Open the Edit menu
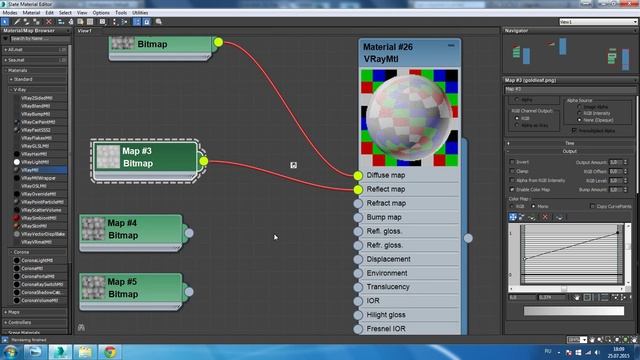This screenshot has height=360, width=640. [49, 13]
